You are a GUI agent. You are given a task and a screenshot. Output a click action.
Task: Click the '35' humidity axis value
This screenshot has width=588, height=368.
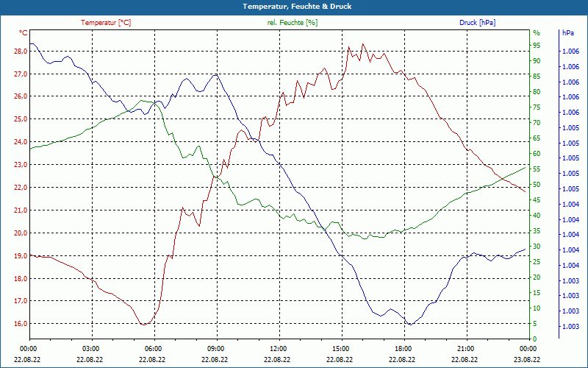pos(537,231)
